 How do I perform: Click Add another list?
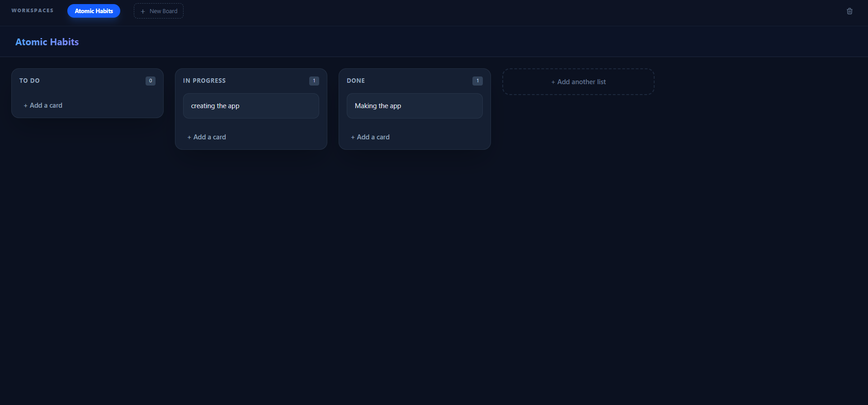coord(578,82)
